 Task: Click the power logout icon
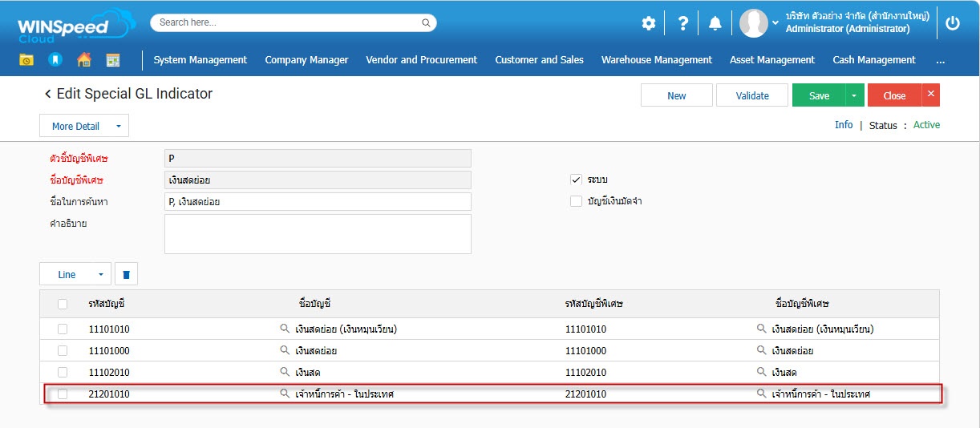tap(953, 23)
